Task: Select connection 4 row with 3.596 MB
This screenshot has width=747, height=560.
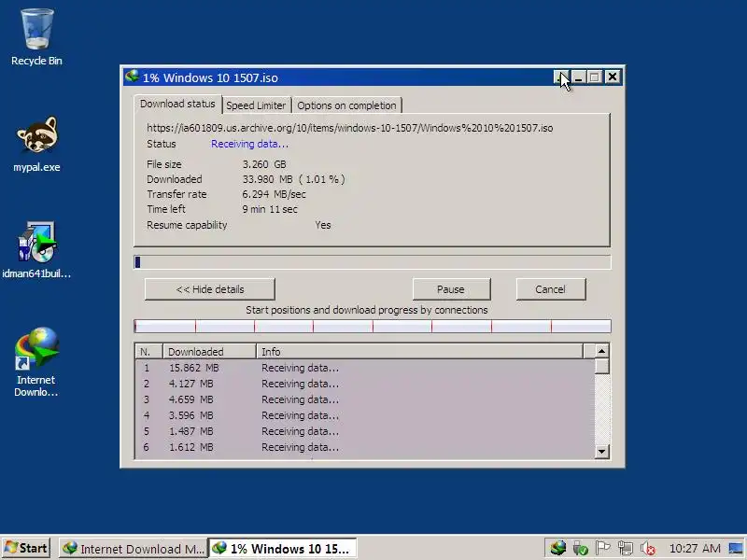Action: pos(364,415)
